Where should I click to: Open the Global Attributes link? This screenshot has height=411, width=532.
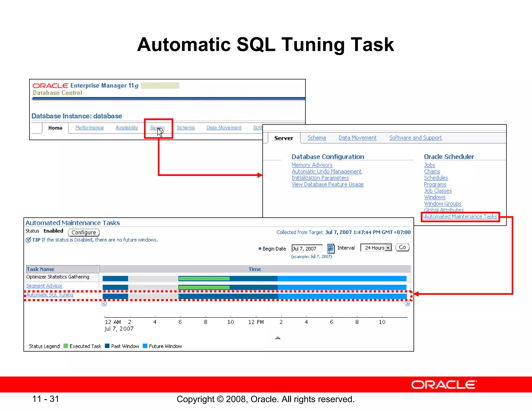(444, 210)
